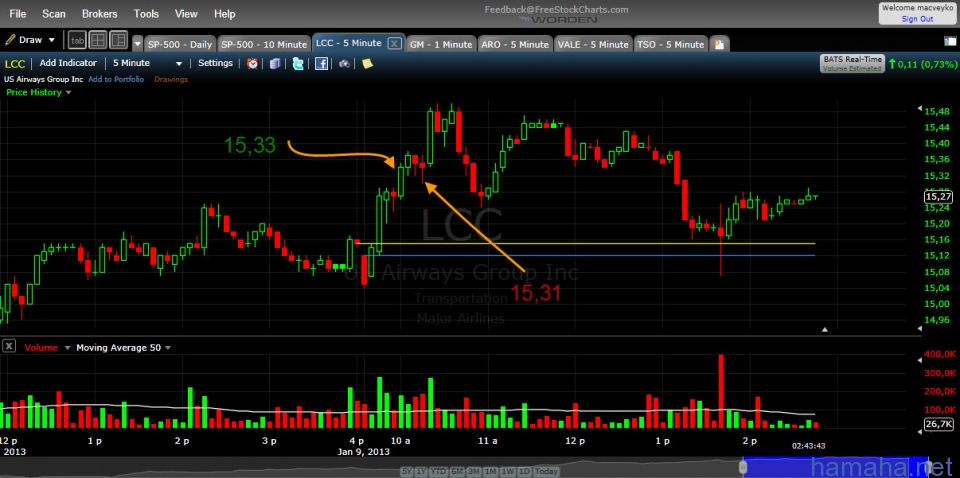This screenshot has height=478, width=960.
Task: Jump chart range to Today
Action: click(546, 471)
